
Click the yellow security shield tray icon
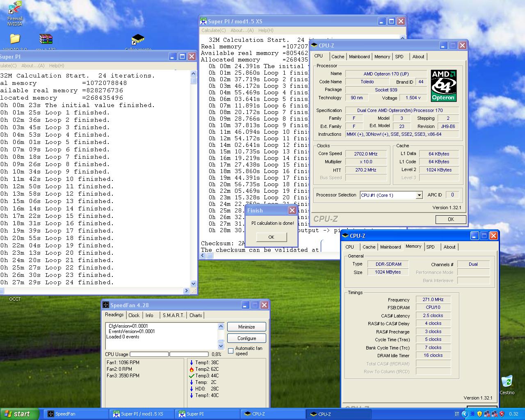tap(479, 414)
